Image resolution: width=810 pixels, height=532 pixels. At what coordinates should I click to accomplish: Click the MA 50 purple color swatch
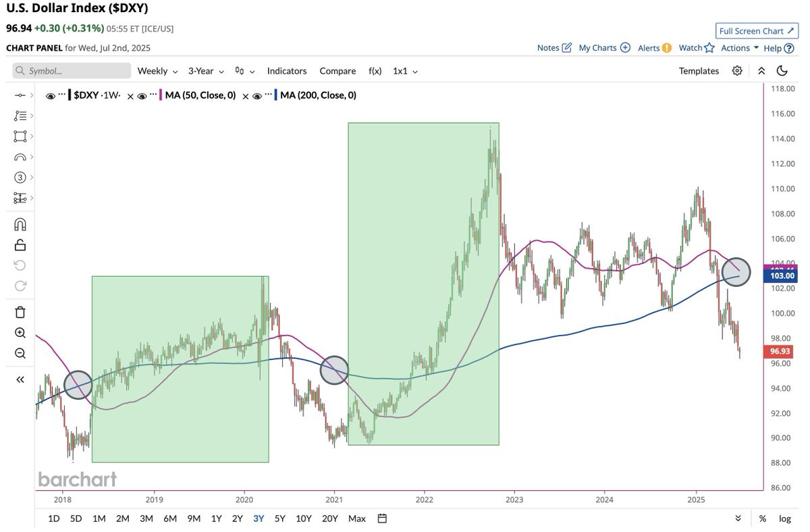(x=161, y=96)
